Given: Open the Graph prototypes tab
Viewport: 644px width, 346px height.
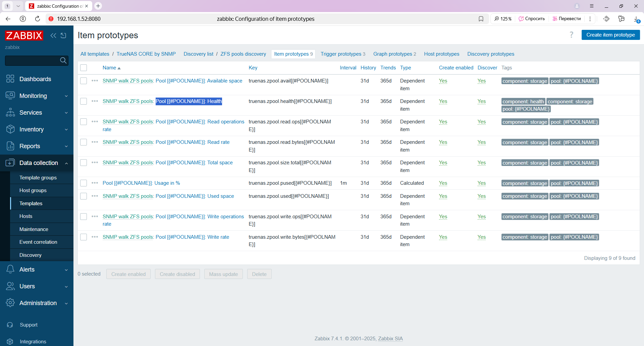Looking at the screenshot, I should coord(394,54).
